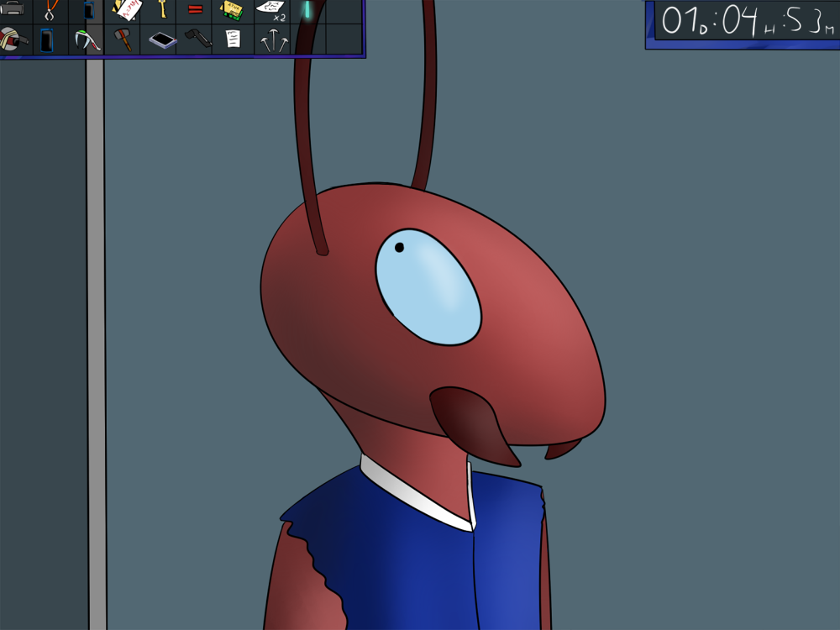Click the gray vertical pole on the wall
Image resolution: width=840 pixels, height=630 pixels.
(97, 336)
